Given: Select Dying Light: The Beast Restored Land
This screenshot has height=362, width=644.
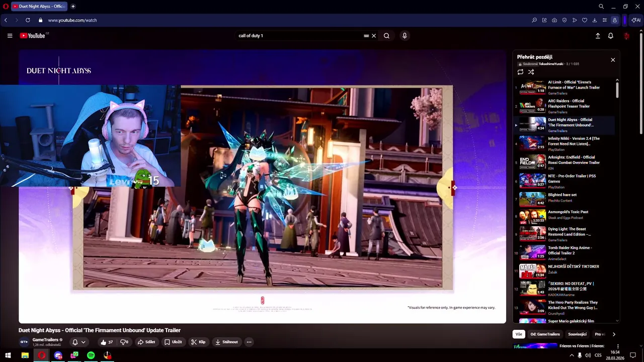Looking at the screenshot, I should (563, 234).
